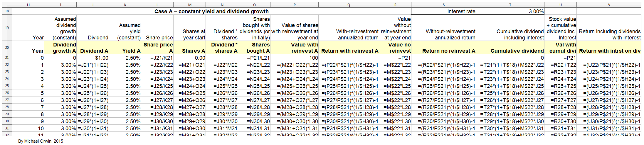Select the =T21*(1+T$18)+M$22*J22 formula cell

(510, 65)
